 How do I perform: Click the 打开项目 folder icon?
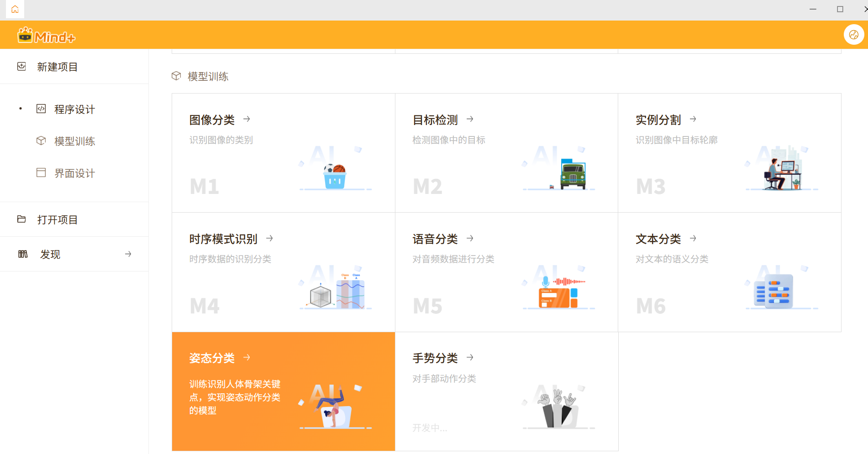21,219
